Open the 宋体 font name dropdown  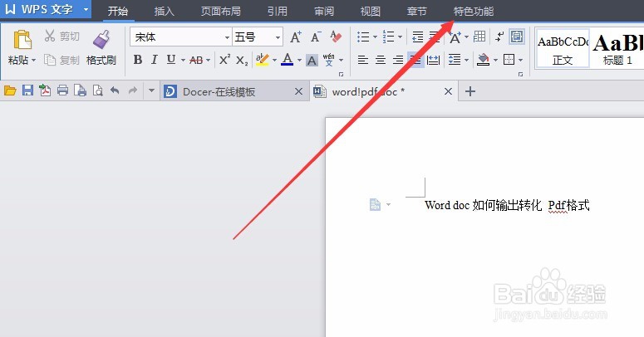tap(227, 37)
